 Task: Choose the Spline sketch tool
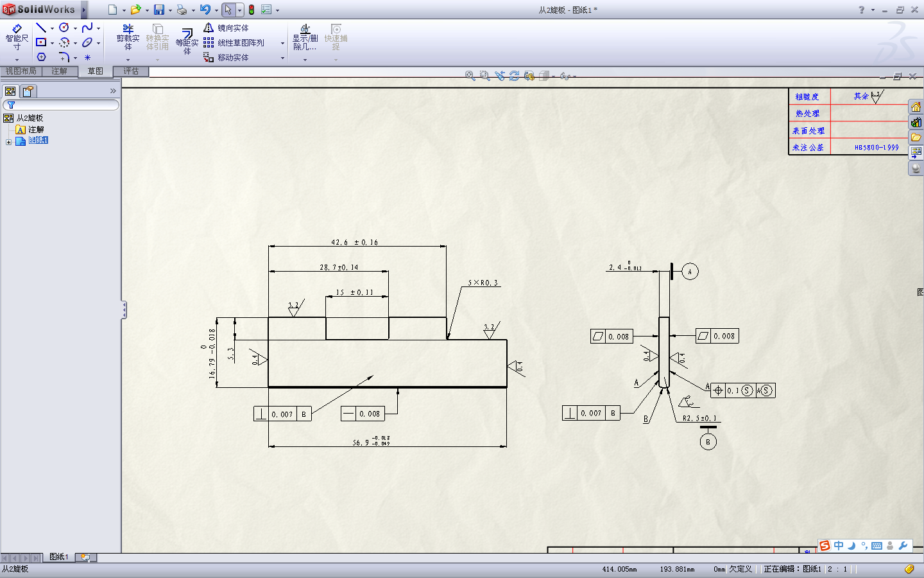coord(87,28)
